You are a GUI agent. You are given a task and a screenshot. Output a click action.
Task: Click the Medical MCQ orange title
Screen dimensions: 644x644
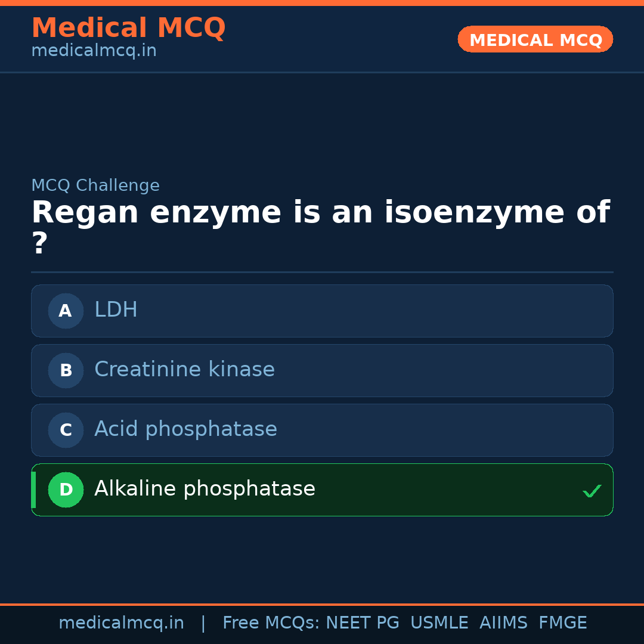click(x=128, y=28)
